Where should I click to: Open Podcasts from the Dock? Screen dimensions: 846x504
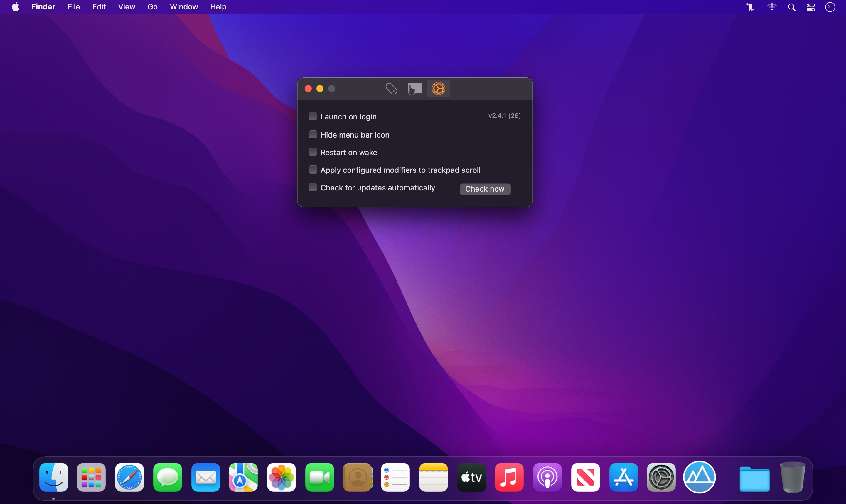pyautogui.click(x=547, y=477)
